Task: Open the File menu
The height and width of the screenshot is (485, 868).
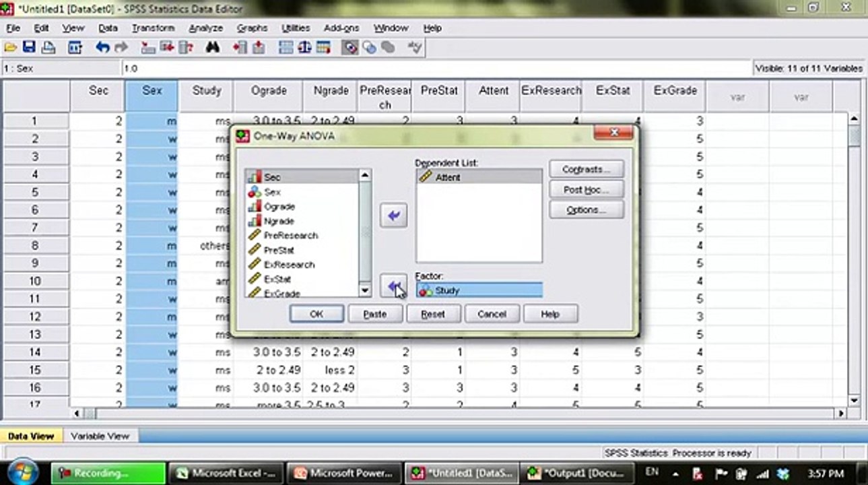Action: [13, 28]
